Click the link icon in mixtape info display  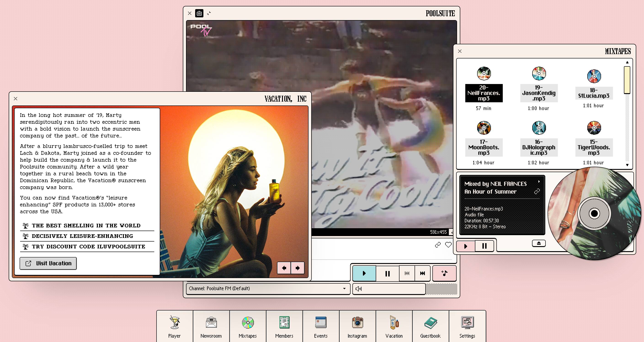click(x=537, y=191)
